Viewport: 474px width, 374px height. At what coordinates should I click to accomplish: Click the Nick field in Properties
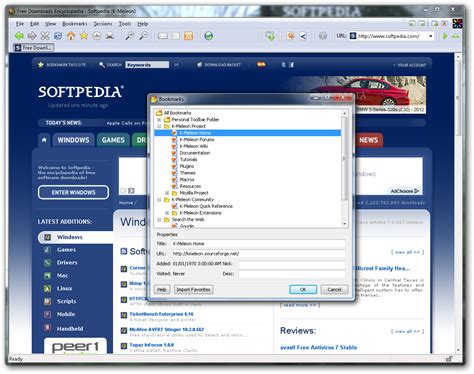tap(292, 265)
